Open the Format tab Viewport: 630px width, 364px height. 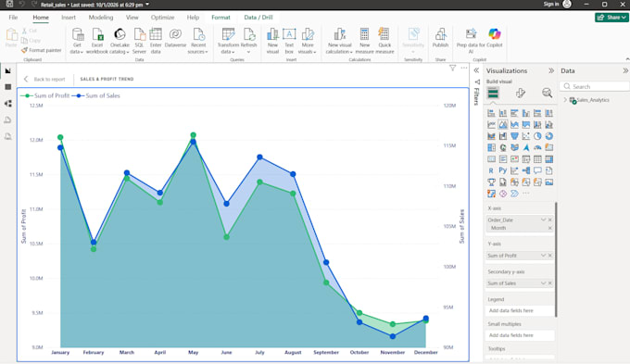[220, 18]
